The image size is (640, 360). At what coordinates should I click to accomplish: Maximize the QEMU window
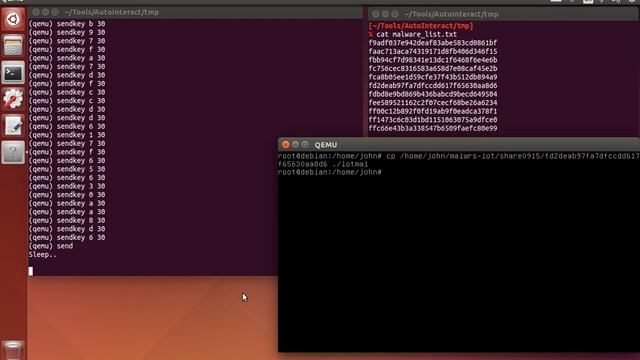(x=304, y=144)
